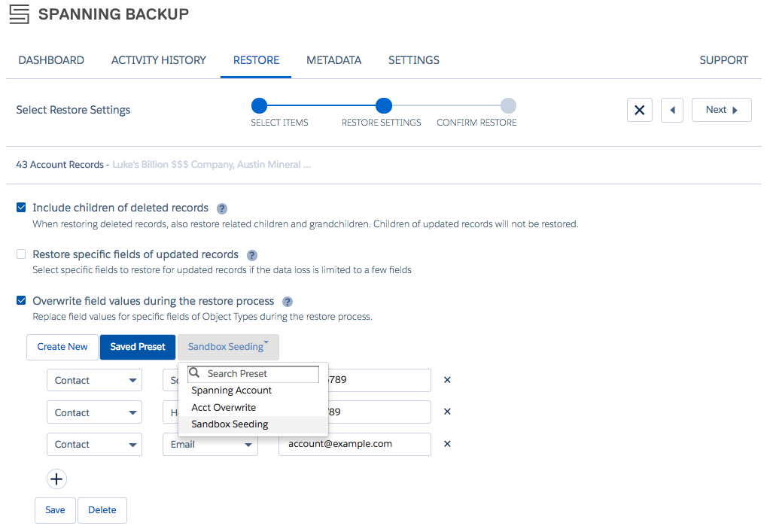Click the Select Items progress step

point(259,105)
